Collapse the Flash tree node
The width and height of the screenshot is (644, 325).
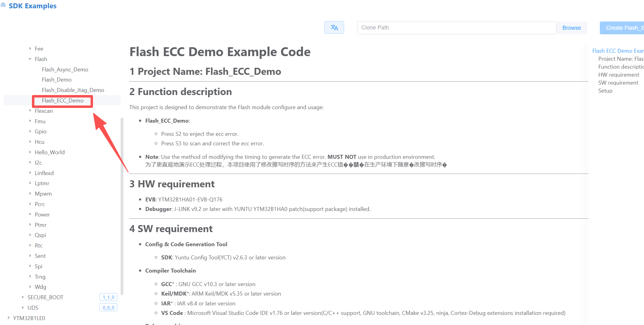click(x=30, y=59)
